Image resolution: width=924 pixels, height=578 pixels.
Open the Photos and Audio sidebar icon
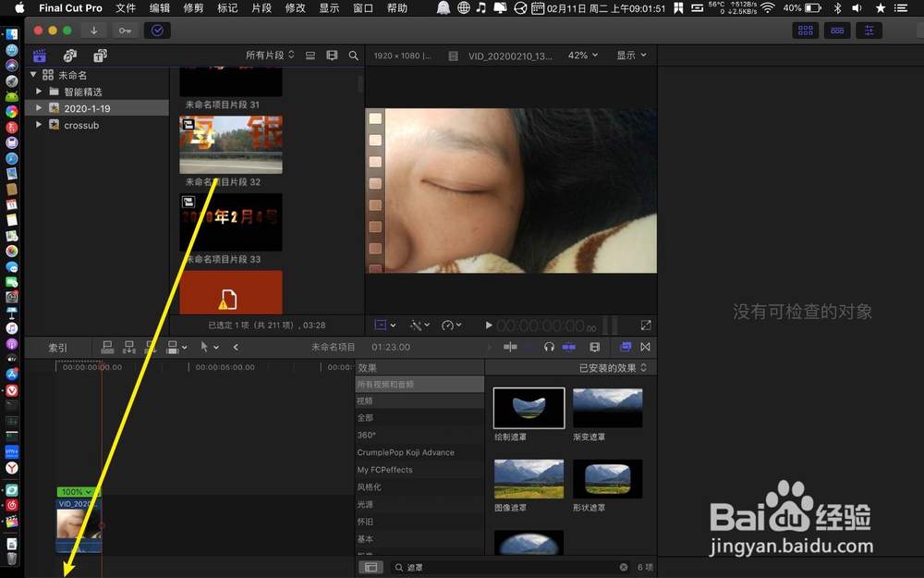click(x=70, y=55)
